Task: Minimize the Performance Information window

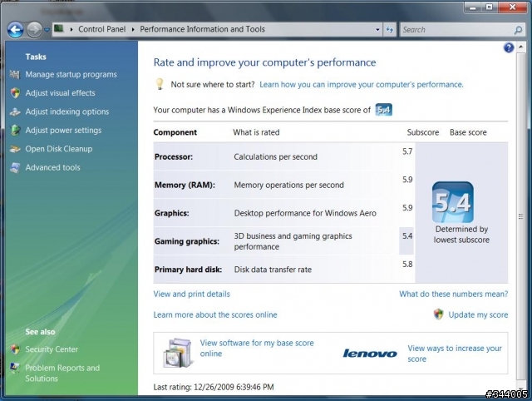Action: pyautogui.click(x=473, y=7)
